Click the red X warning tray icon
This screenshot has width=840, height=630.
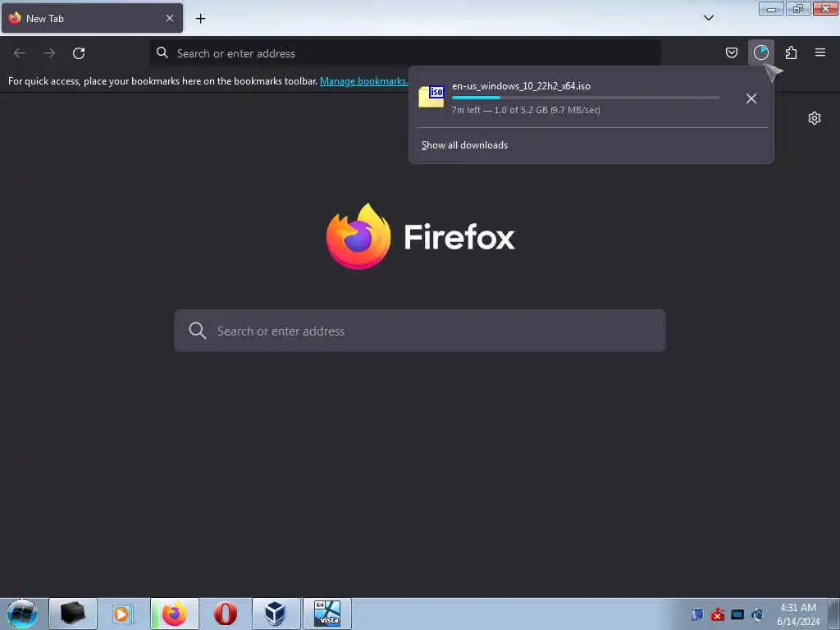717,614
